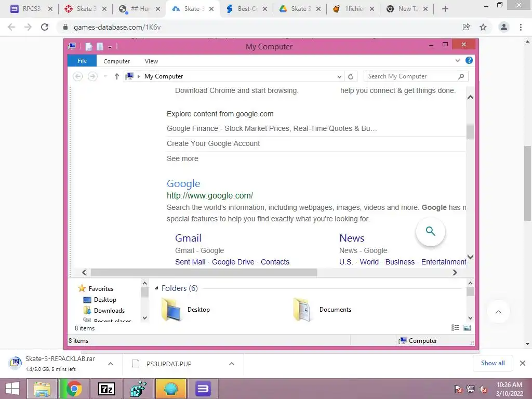Open the Google Finance result link
The height and width of the screenshot is (399, 532).
(272, 129)
